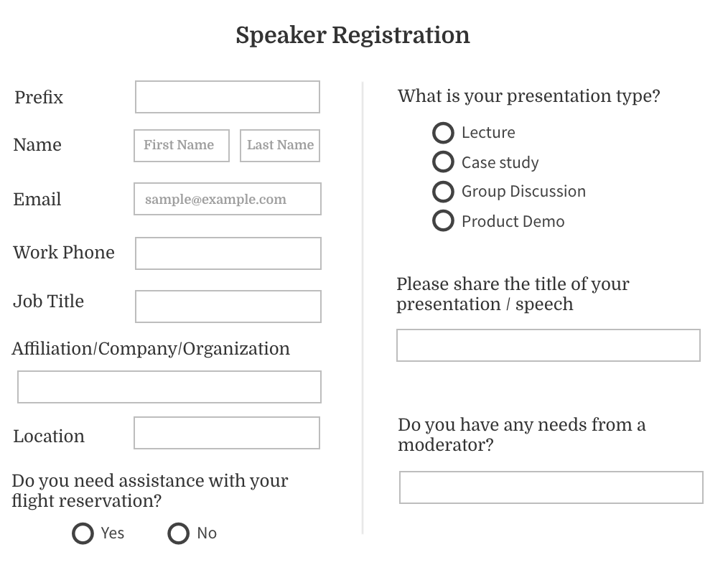The width and height of the screenshot is (728, 570).
Task: Click the Job Title field
Action: click(228, 307)
